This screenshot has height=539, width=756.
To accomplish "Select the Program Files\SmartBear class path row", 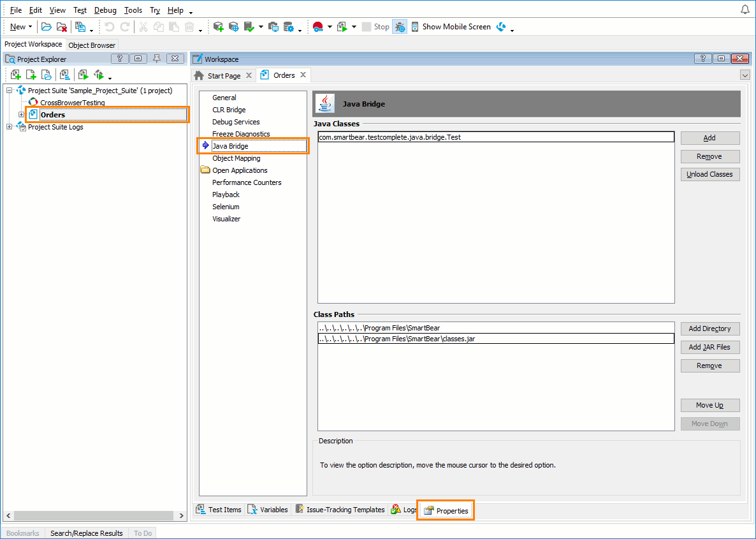I will [496, 328].
